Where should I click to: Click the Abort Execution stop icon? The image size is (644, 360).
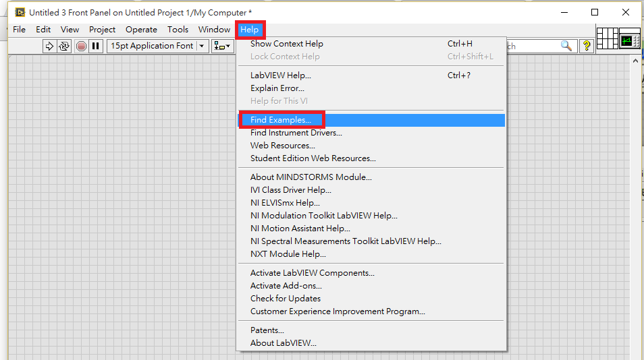point(81,46)
